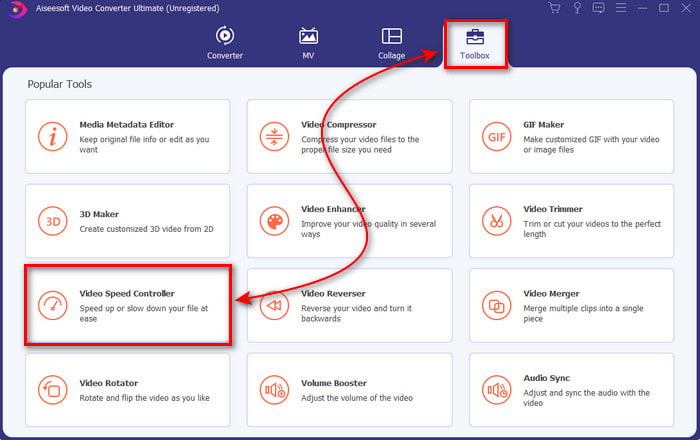Click the Video Compressor icon
Screen dimensions: 700x440
point(274,137)
